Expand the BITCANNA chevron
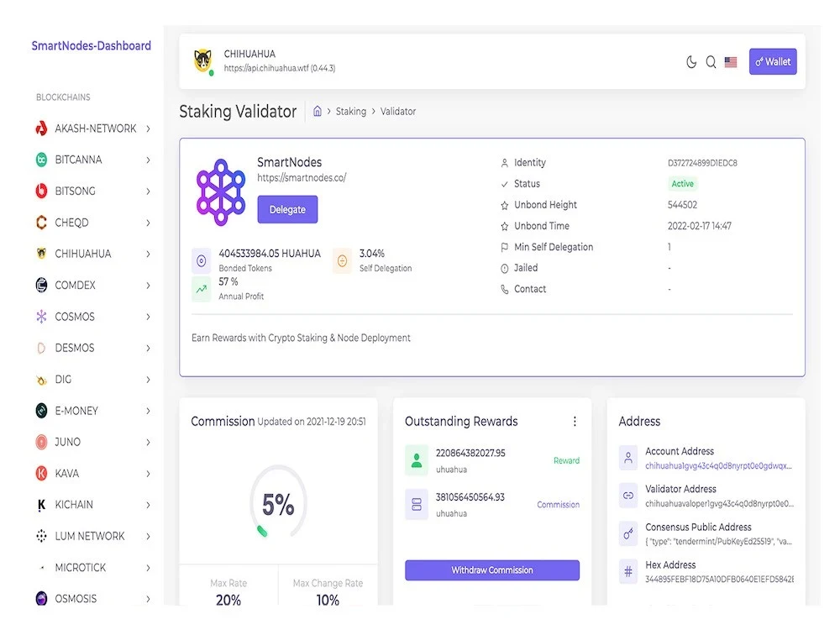Viewport: 840px width, 630px height. click(149, 160)
